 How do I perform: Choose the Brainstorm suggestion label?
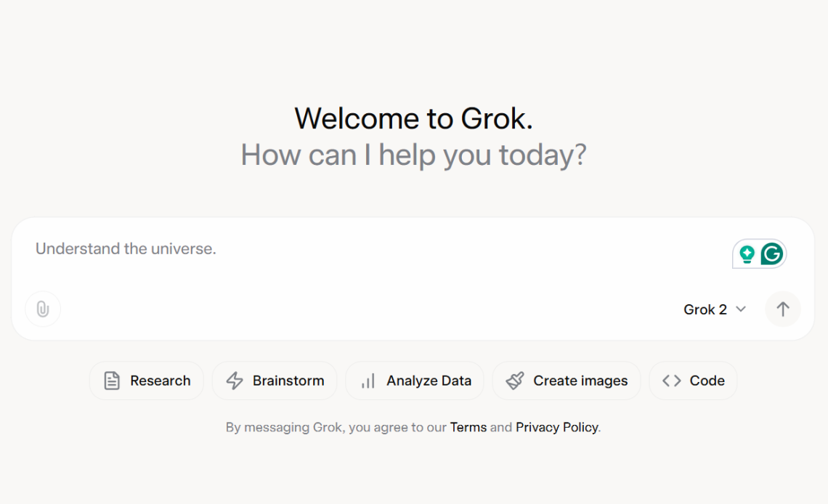tap(288, 381)
